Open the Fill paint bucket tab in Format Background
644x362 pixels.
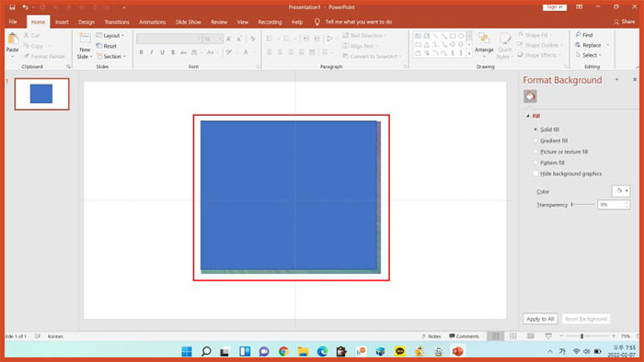(530, 96)
